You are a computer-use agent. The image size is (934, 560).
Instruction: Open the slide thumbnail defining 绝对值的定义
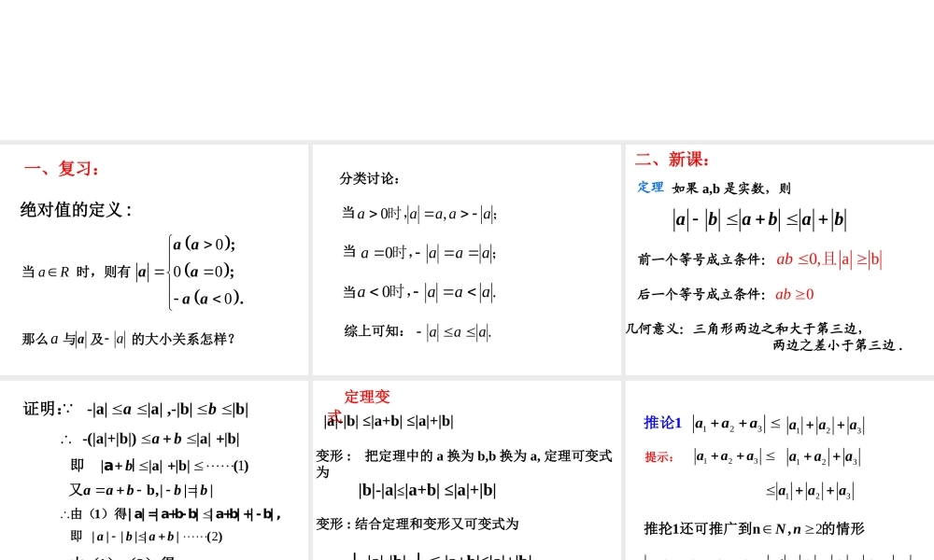tap(154, 259)
